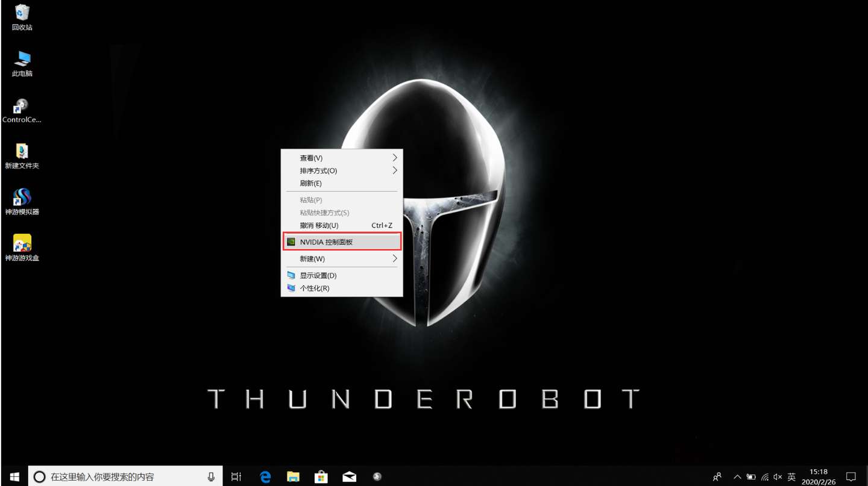Open the Windows Start menu
The width and height of the screenshot is (868, 486).
[14, 476]
